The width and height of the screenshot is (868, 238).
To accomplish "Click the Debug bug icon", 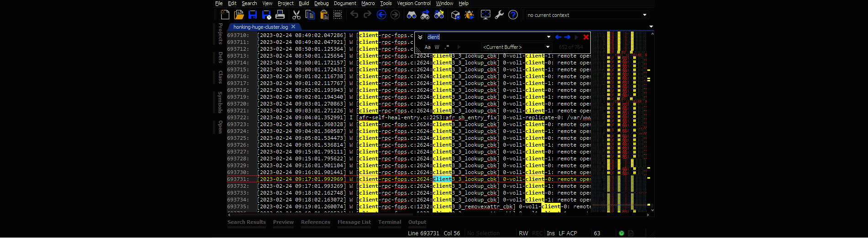I will (469, 15).
